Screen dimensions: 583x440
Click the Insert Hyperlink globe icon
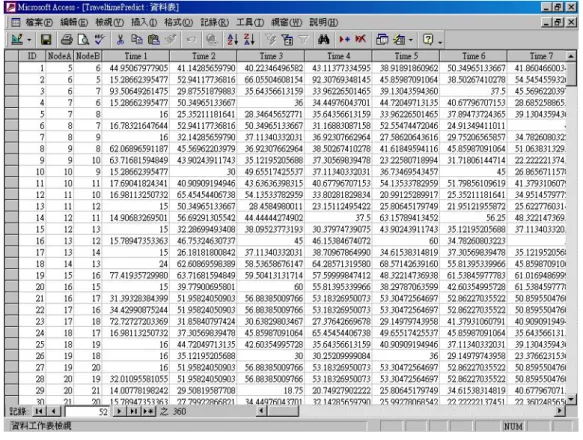click(212, 39)
